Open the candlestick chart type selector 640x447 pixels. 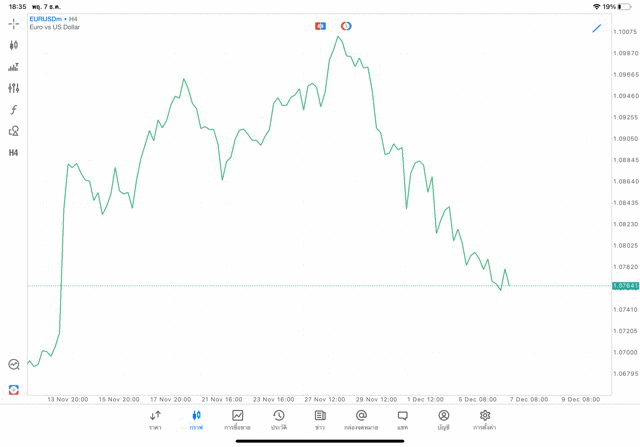click(14, 45)
